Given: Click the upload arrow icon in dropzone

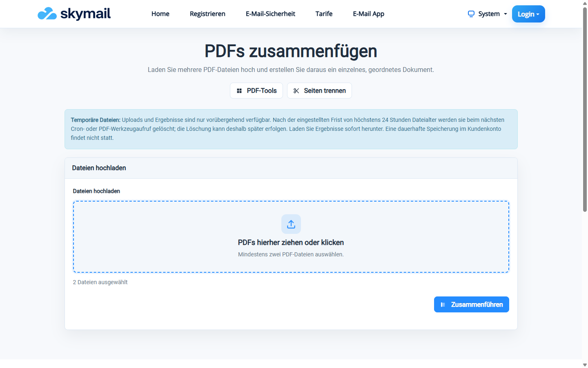Looking at the screenshot, I should click(291, 224).
